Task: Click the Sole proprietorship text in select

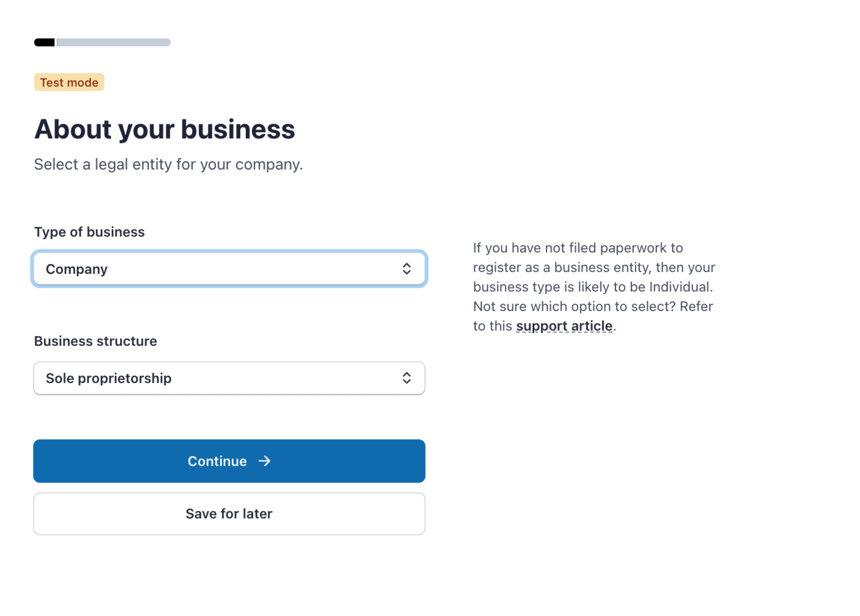Action: pos(109,378)
